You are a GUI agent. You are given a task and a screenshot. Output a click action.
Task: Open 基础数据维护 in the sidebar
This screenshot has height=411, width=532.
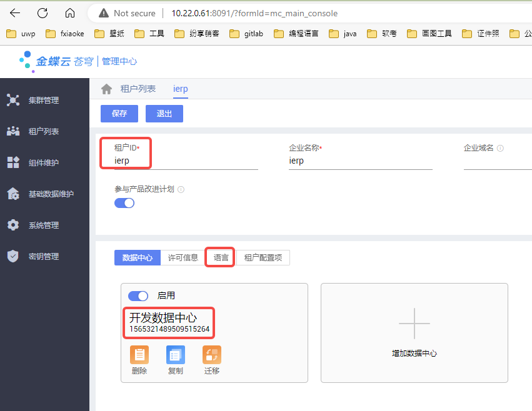tap(44, 194)
